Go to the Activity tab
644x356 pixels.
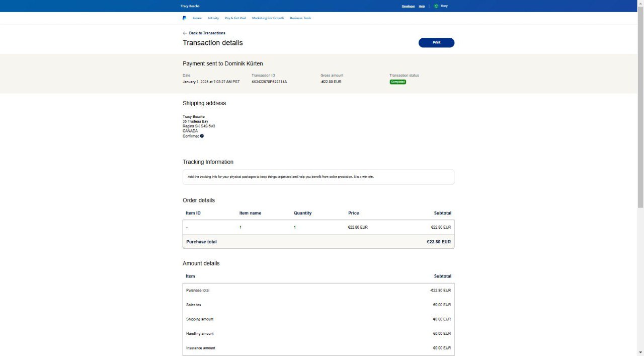coord(213,18)
